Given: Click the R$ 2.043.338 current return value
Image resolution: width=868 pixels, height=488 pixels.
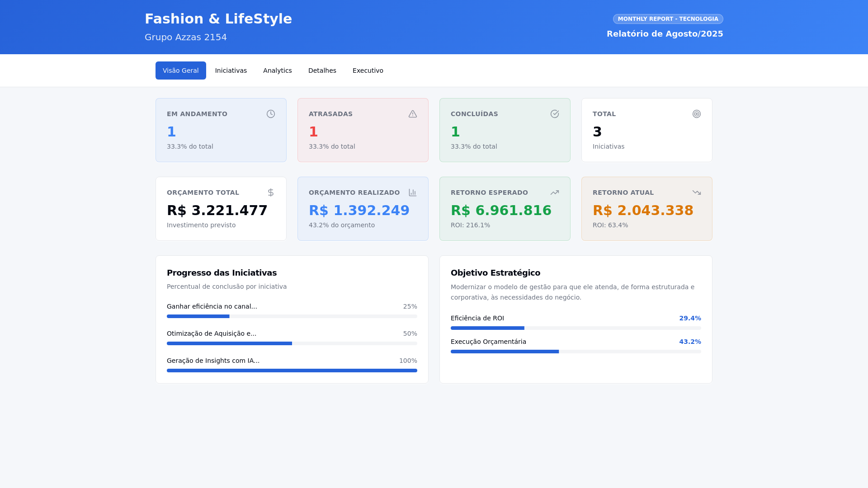Looking at the screenshot, I should (643, 211).
